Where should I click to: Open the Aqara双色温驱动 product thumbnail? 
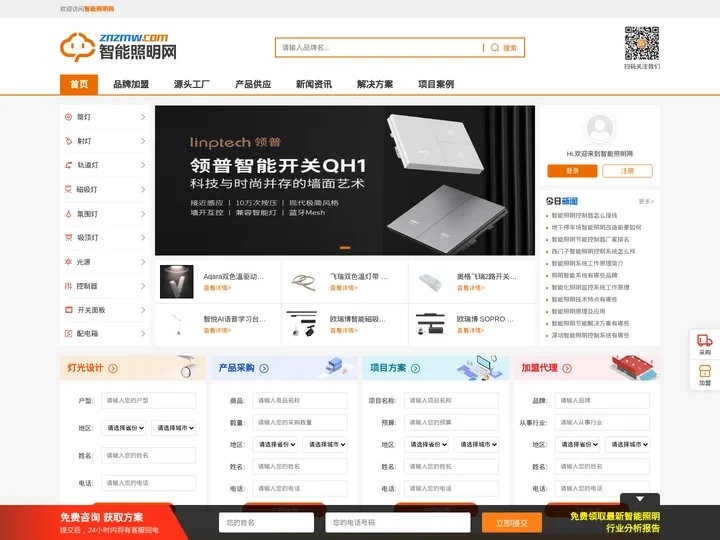click(176, 281)
